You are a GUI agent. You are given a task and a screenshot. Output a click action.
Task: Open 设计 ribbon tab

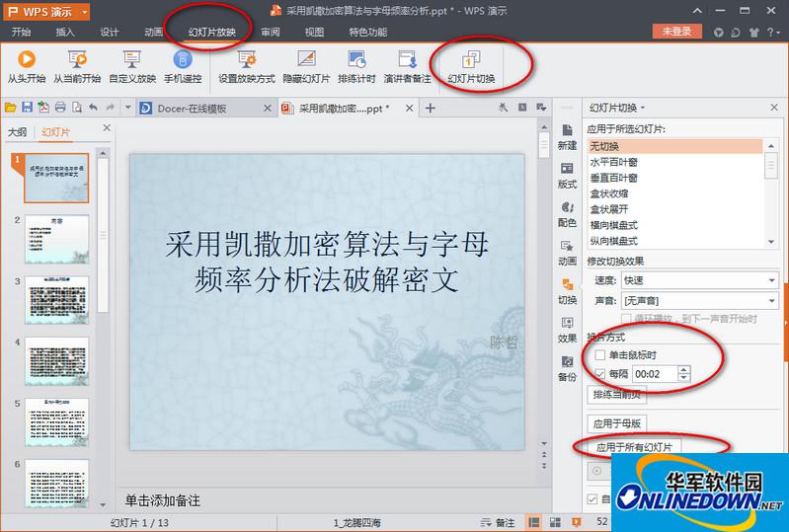click(110, 33)
